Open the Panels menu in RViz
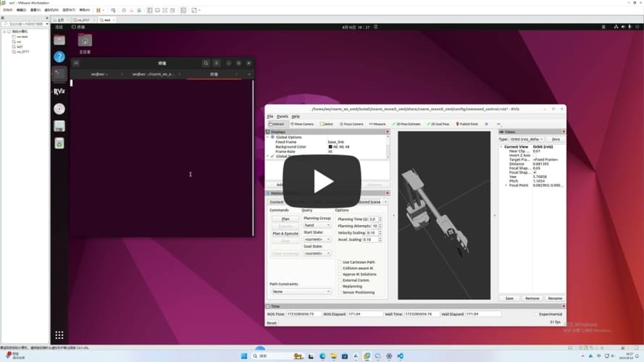The image size is (644, 362). 283,117
